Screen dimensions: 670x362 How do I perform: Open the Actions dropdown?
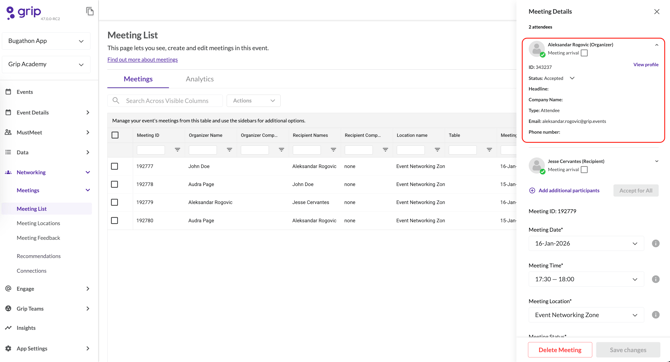254,100
